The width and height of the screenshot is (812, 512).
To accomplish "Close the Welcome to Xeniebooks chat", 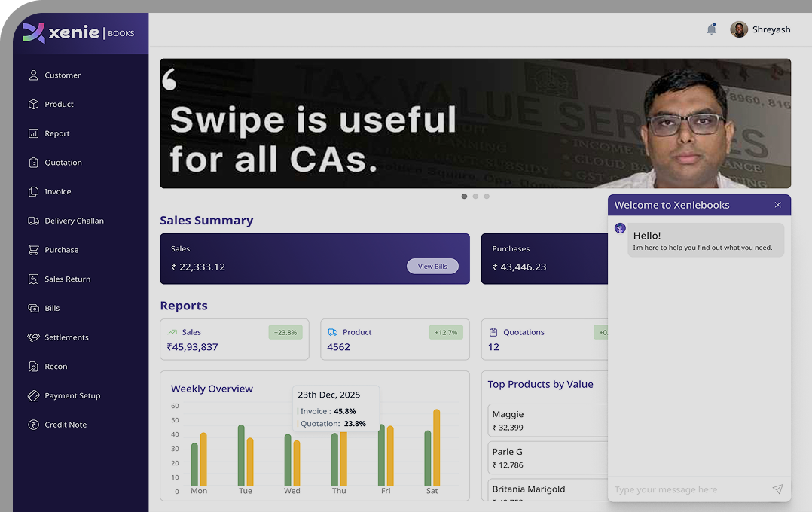I will point(777,205).
